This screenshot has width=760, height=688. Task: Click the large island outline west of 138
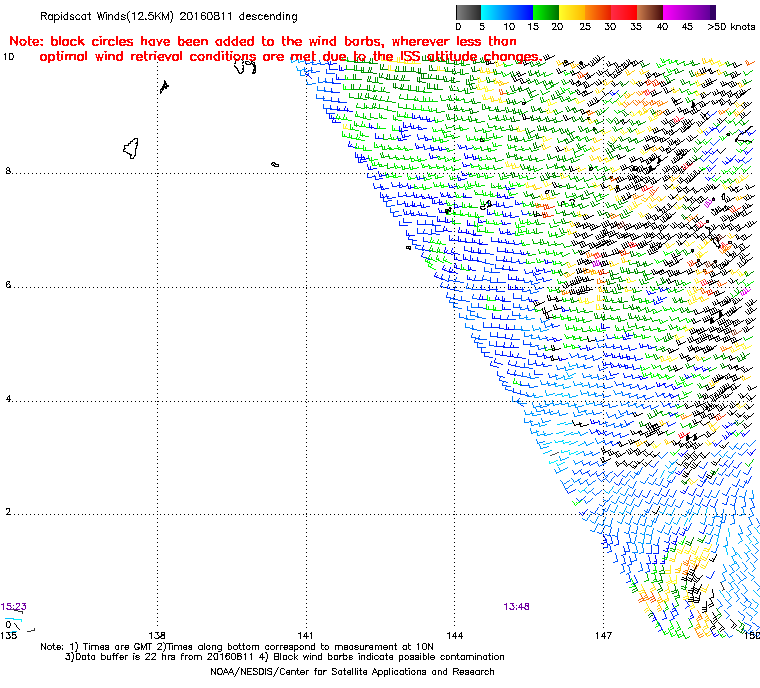click(x=131, y=148)
